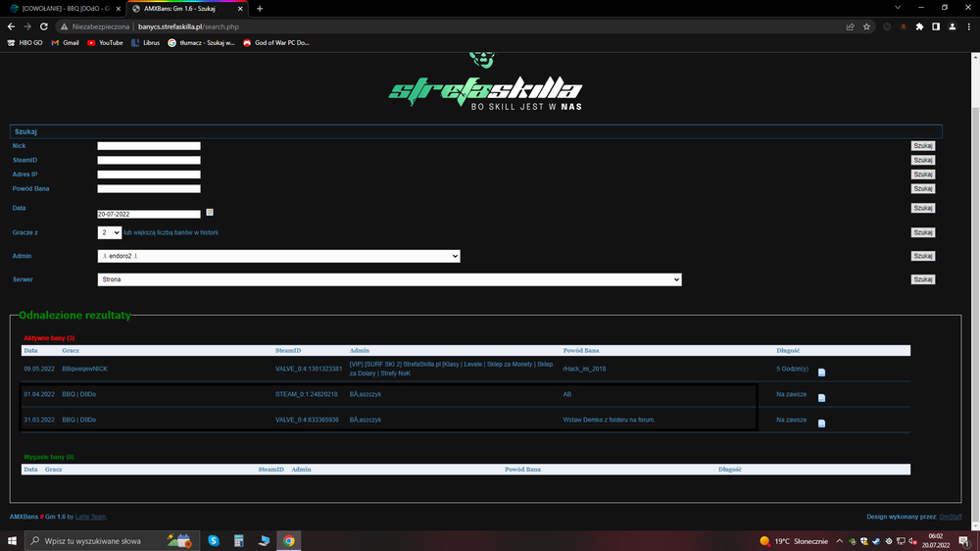Open the ban count dropdown showing 2
This screenshot has height=551, width=980.
pos(110,232)
